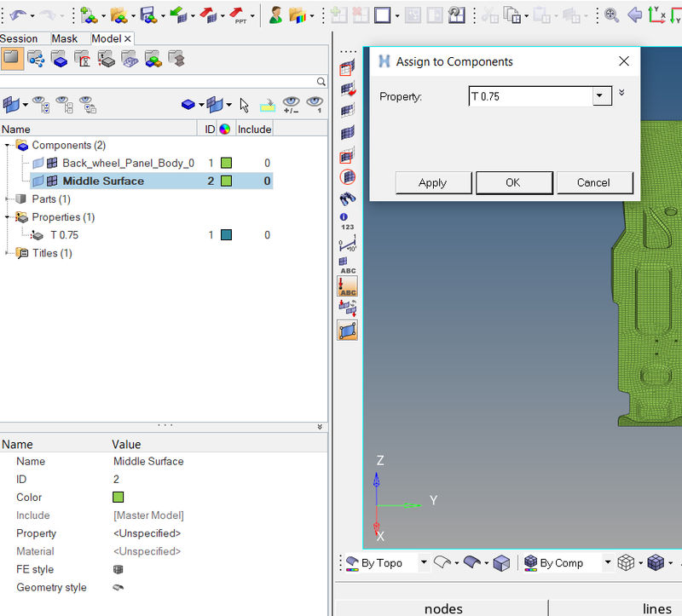Toggle visibility with the eye +/- icon
The image size is (682, 616).
293,104
